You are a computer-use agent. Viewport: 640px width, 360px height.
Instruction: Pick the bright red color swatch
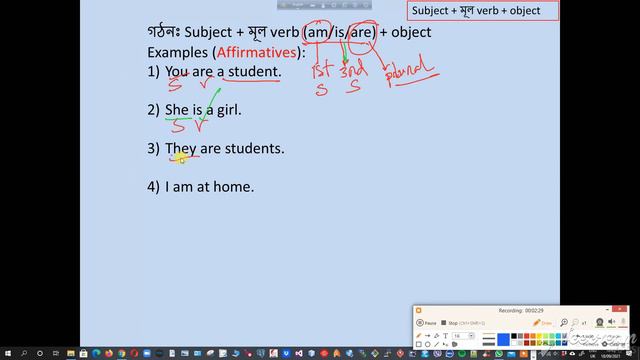coord(527,336)
